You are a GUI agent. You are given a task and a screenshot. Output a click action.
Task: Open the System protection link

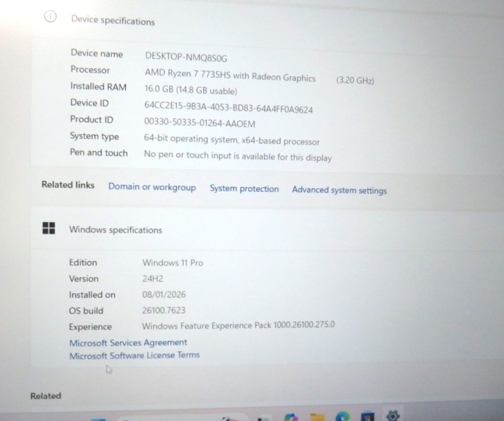(244, 189)
